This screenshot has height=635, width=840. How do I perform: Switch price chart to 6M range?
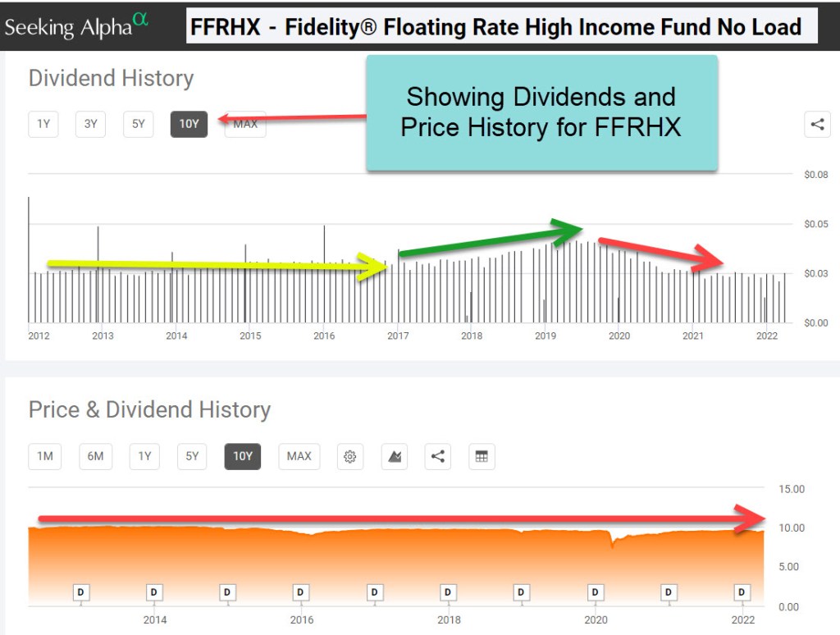(x=96, y=456)
